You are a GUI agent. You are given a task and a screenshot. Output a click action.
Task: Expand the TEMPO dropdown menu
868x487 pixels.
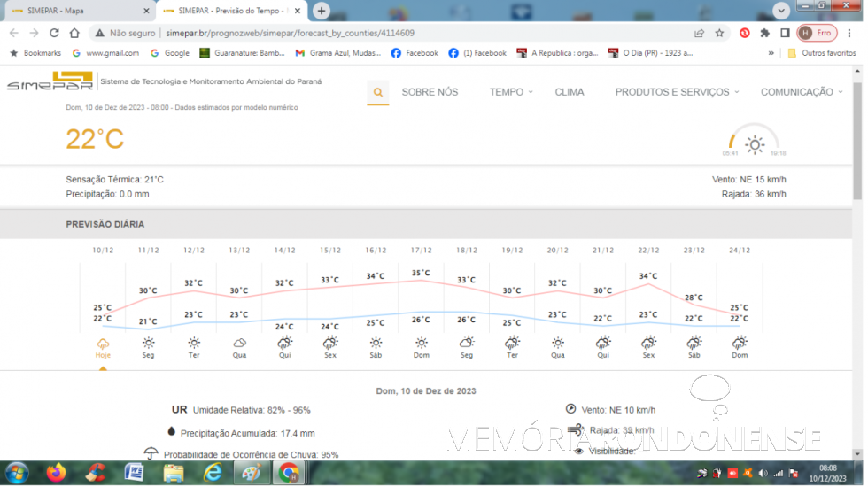tap(511, 92)
